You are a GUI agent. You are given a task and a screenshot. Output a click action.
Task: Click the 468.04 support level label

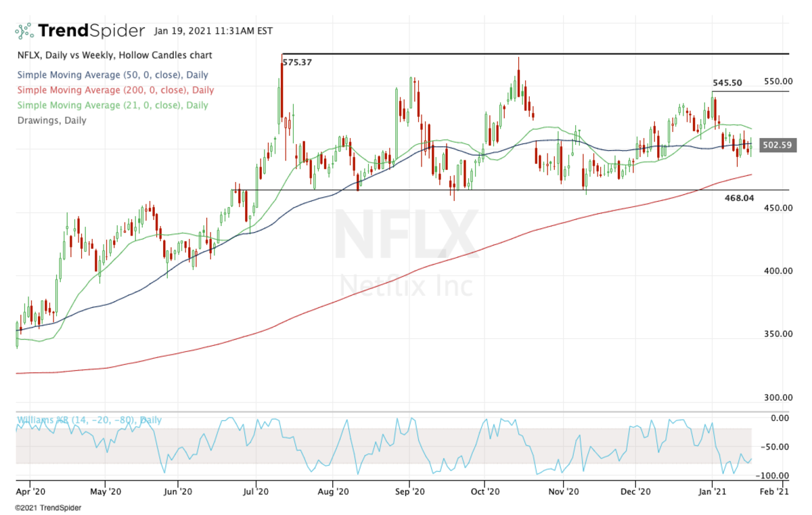(740, 198)
